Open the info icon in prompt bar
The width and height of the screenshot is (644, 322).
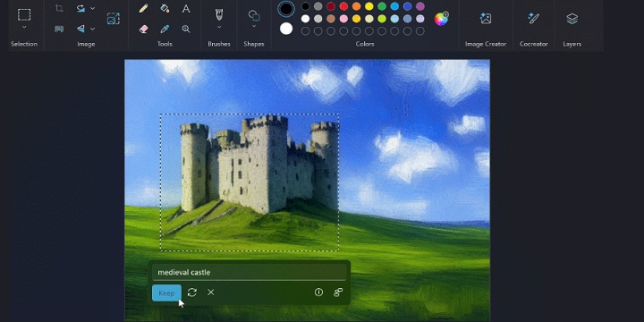[x=318, y=292]
